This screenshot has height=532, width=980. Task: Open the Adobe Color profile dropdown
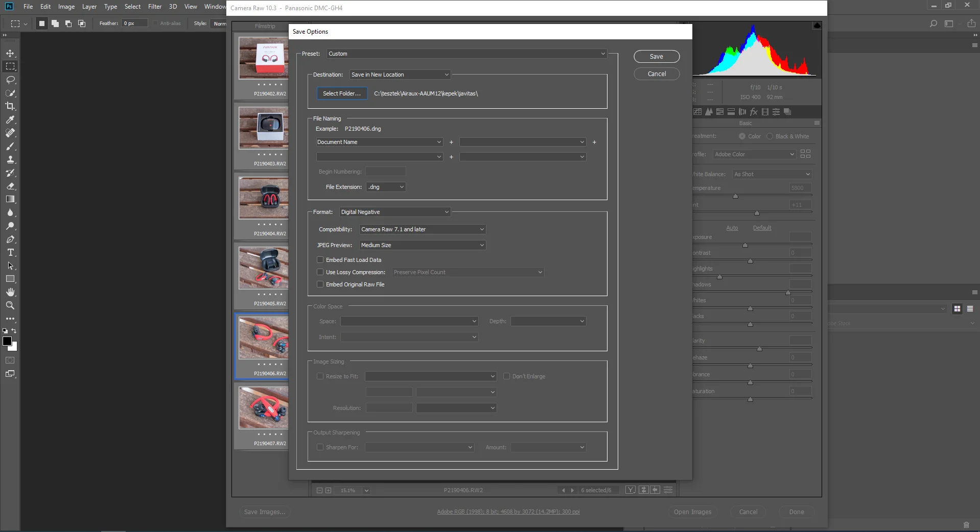click(x=755, y=154)
